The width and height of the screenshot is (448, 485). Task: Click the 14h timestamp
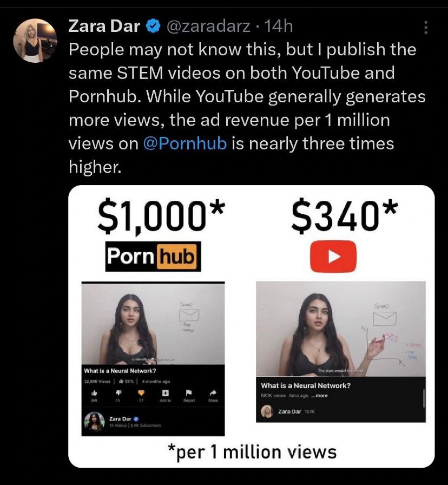point(279,27)
